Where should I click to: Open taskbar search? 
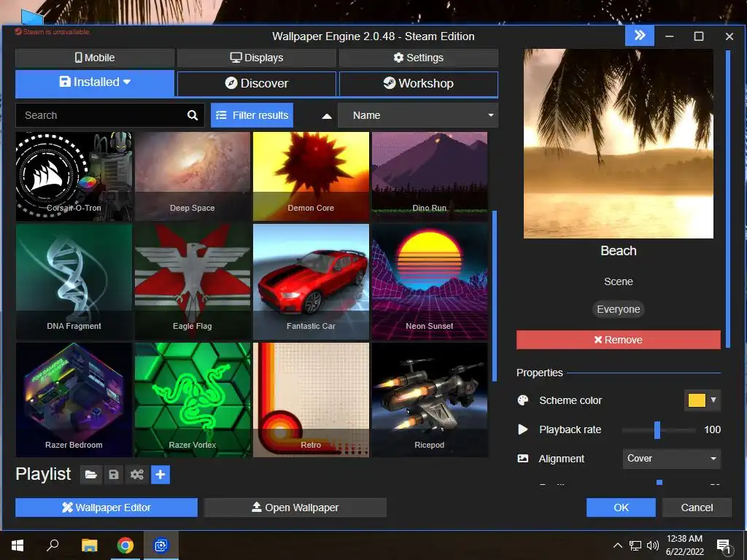(x=53, y=545)
